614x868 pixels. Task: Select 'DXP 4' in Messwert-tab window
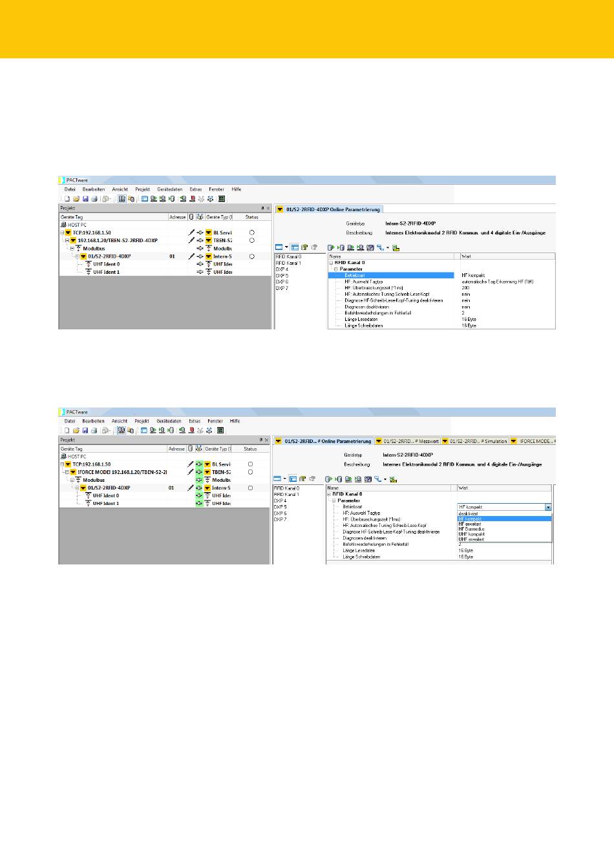point(280,501)
